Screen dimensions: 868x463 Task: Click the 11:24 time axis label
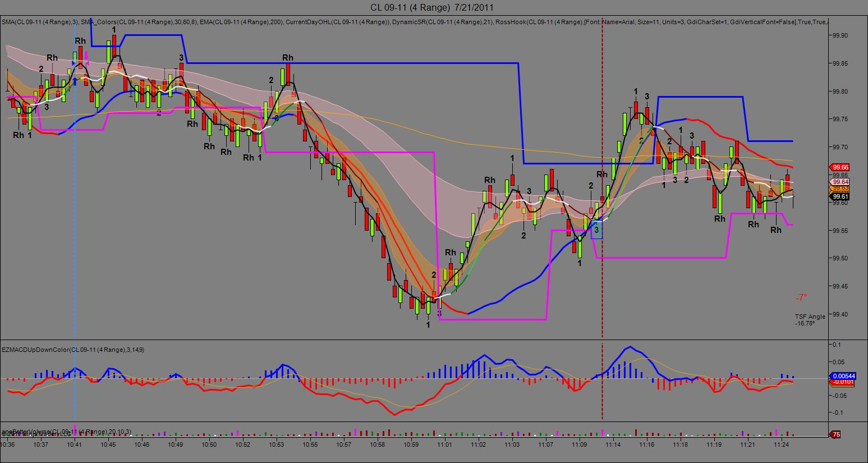782,444
